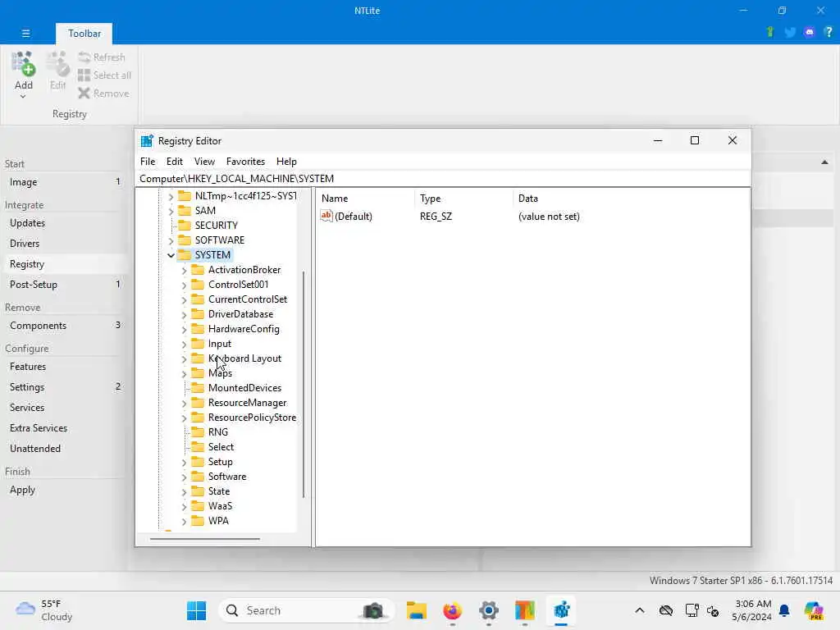Collapse the SYSTEM key
This screenshot has width=840, height=630.
171,256
